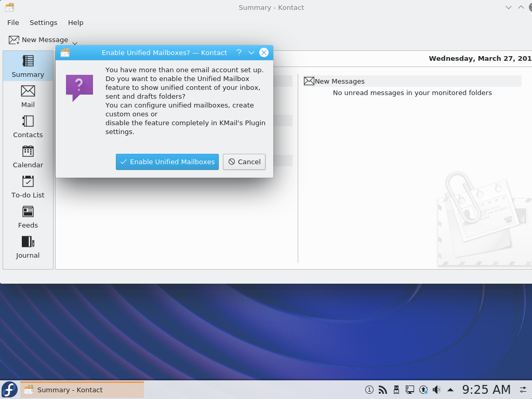Expand hidden system tray icons arrow
This screenshot has height=399, width=532.
coord(450,390)
